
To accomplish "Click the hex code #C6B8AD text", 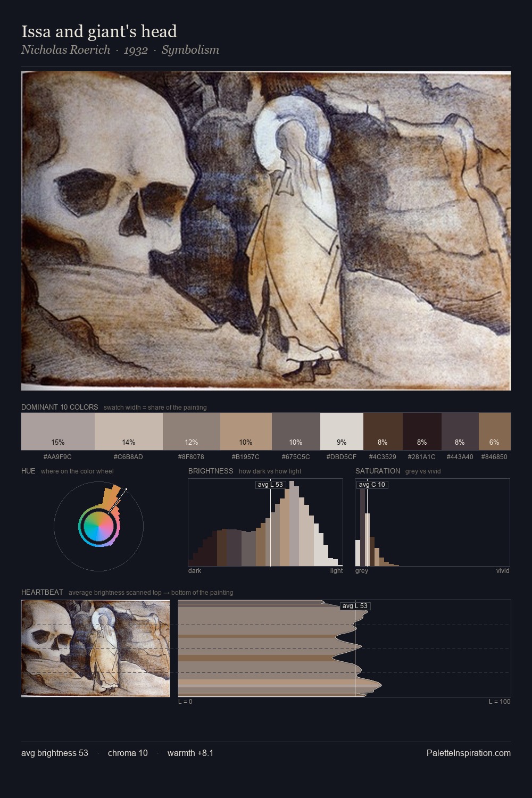I will coord(128,457).
